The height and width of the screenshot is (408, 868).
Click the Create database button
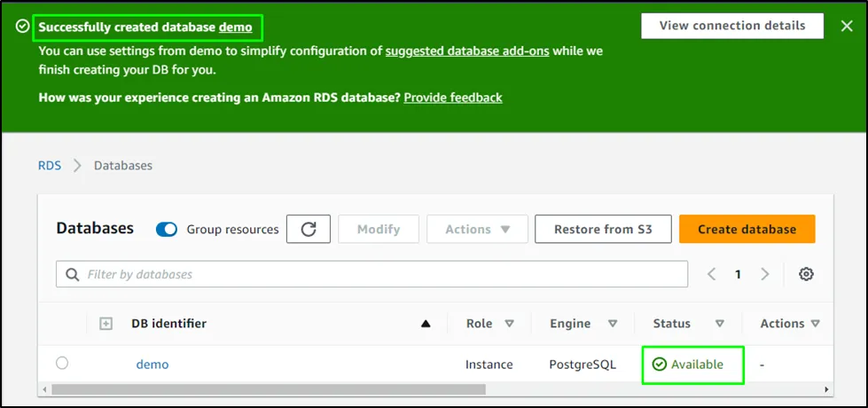pos(747,229)
